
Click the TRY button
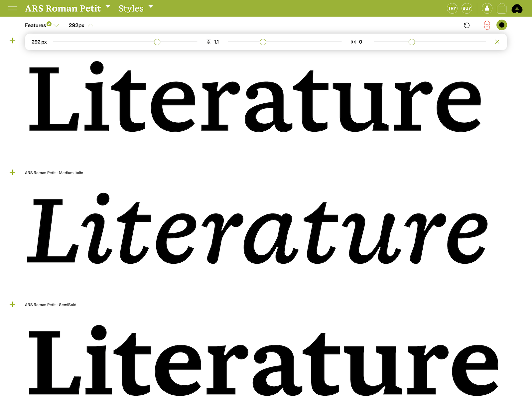pyautogui.click(x=452, y=8)
